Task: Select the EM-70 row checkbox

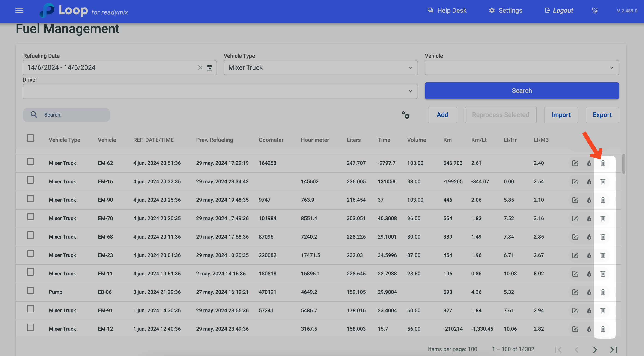Action: pyautogui.click(x=30, y=217)
